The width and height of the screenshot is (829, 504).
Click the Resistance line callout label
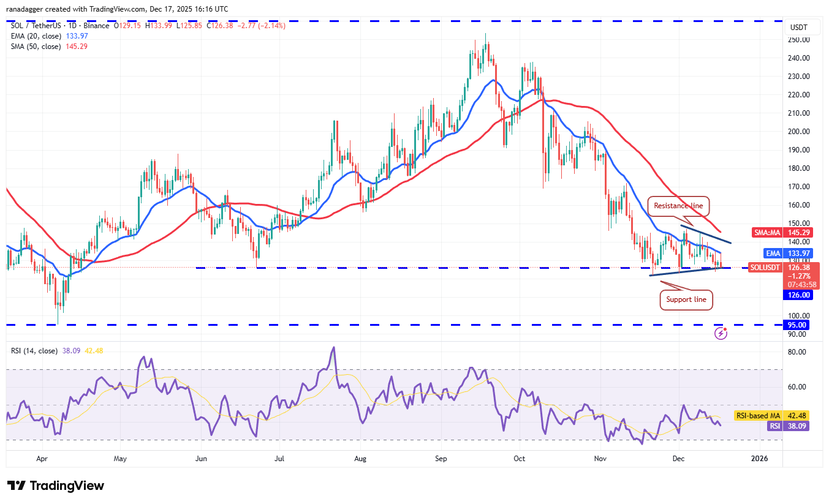[678, 206]
